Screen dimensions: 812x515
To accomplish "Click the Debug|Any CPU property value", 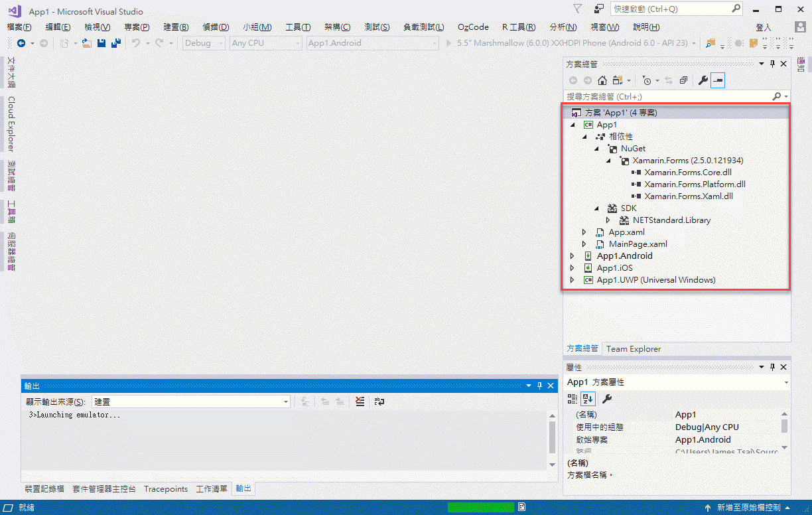I will [x=707, y=427].
